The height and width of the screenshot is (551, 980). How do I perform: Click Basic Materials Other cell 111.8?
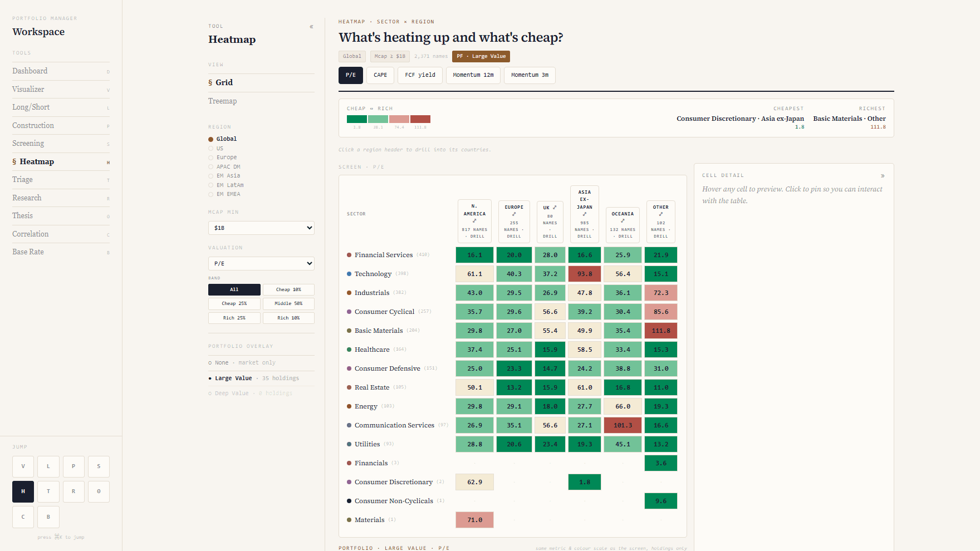pyautogui.click(x=661, y=331)
